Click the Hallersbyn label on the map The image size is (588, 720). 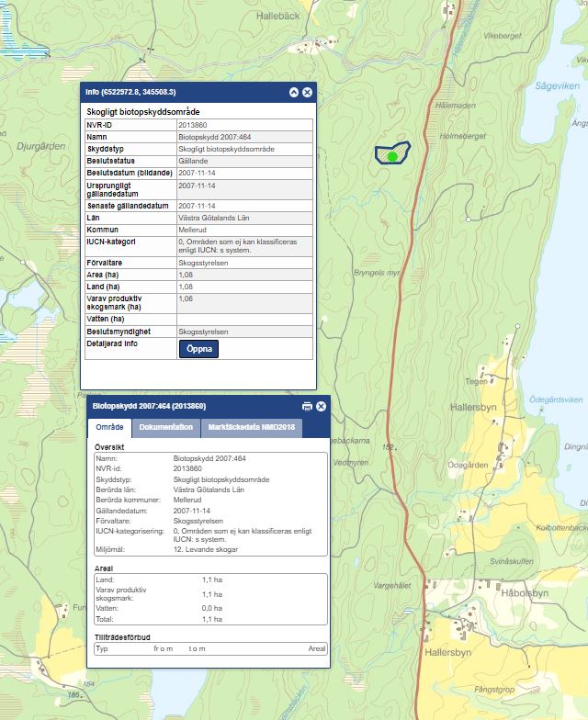[x=473, y=406]
